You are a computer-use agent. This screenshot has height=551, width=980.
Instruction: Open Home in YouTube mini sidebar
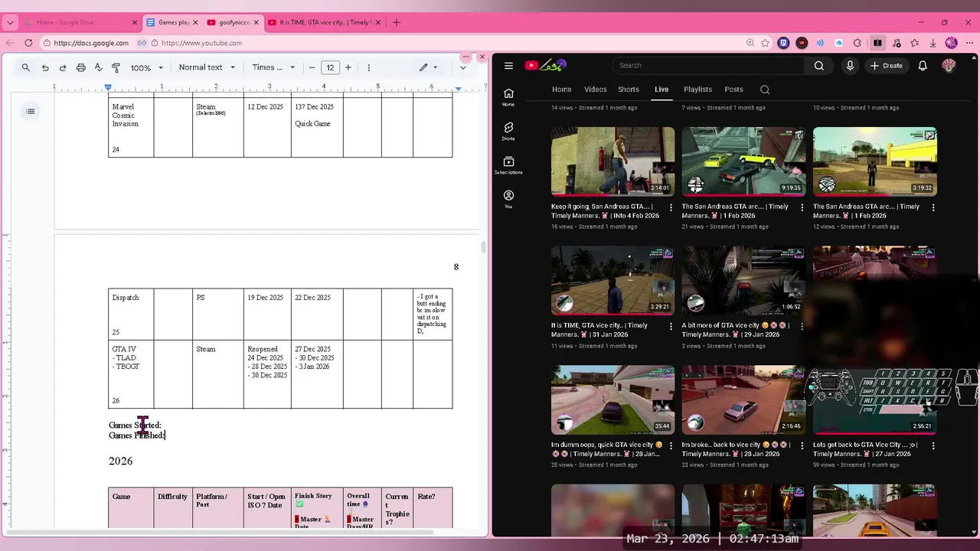click(x=508, y=97)
